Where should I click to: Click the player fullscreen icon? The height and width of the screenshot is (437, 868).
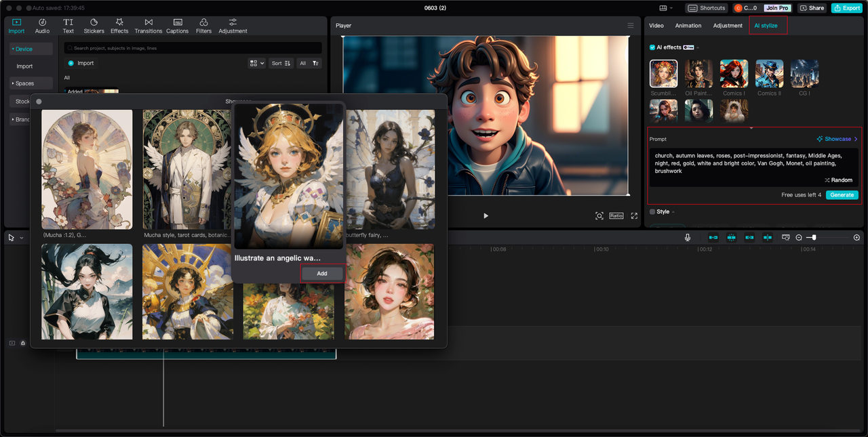click(x=634, y=215)
